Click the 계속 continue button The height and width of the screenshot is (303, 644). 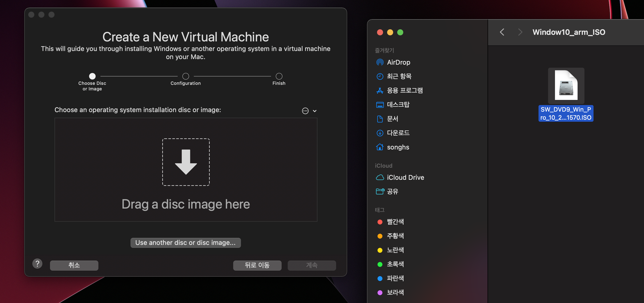pos(312,265)
